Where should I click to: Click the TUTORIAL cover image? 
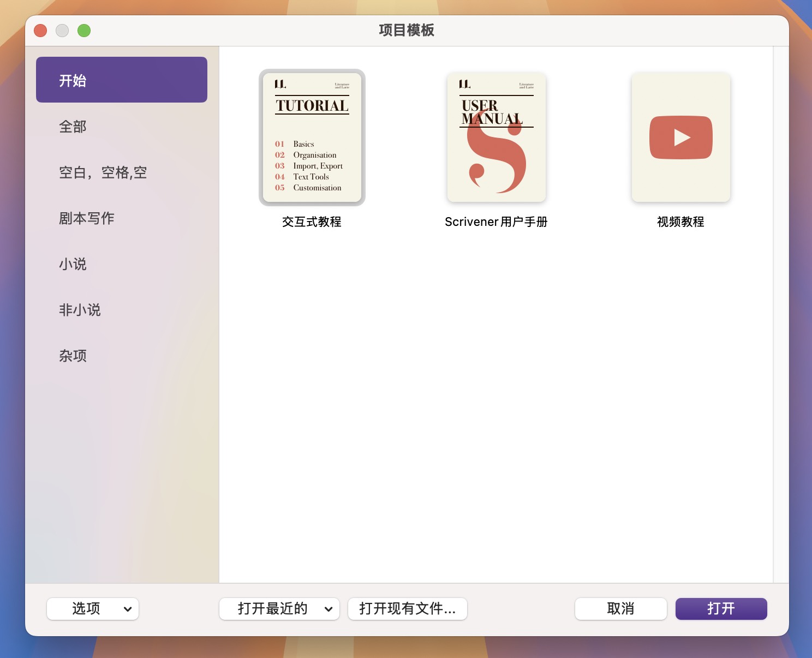[312, 137]
